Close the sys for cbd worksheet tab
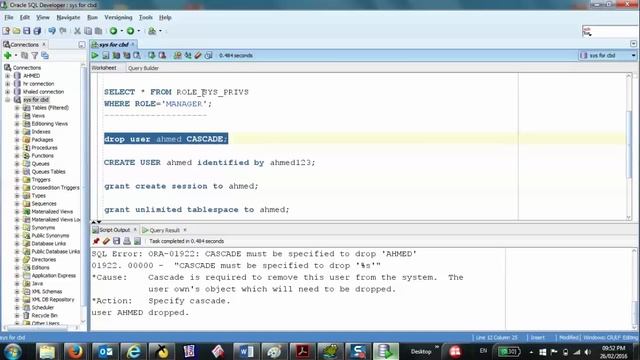The image size is (640, 360). [x=133, y=44]
